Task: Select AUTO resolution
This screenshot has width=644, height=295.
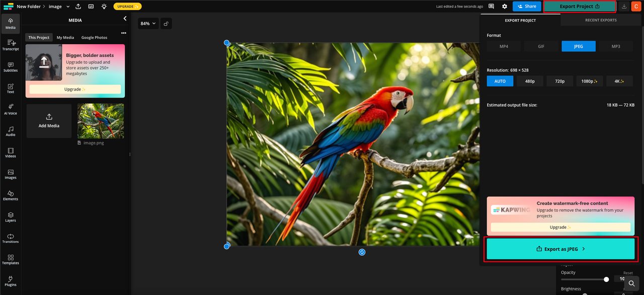Action: click(500, 81)
